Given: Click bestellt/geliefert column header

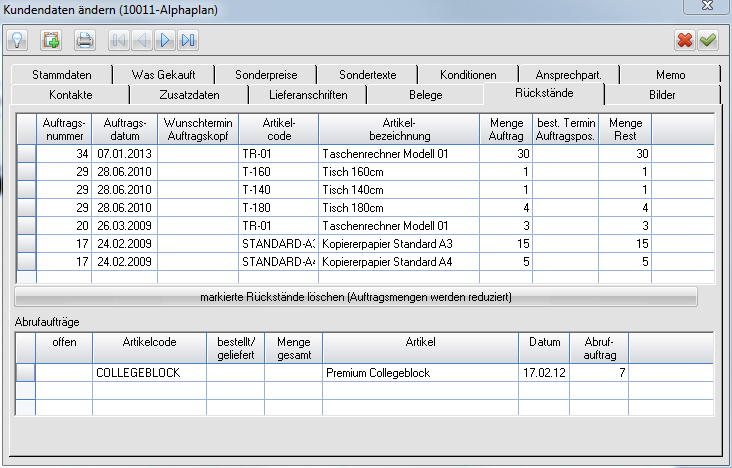Looking at the screenshot, I should [236, 348].
